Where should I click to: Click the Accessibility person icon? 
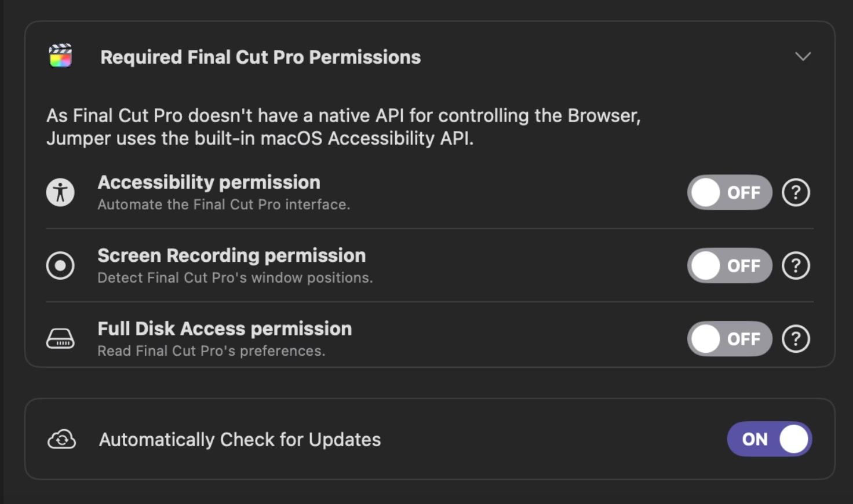click(60, 192)
